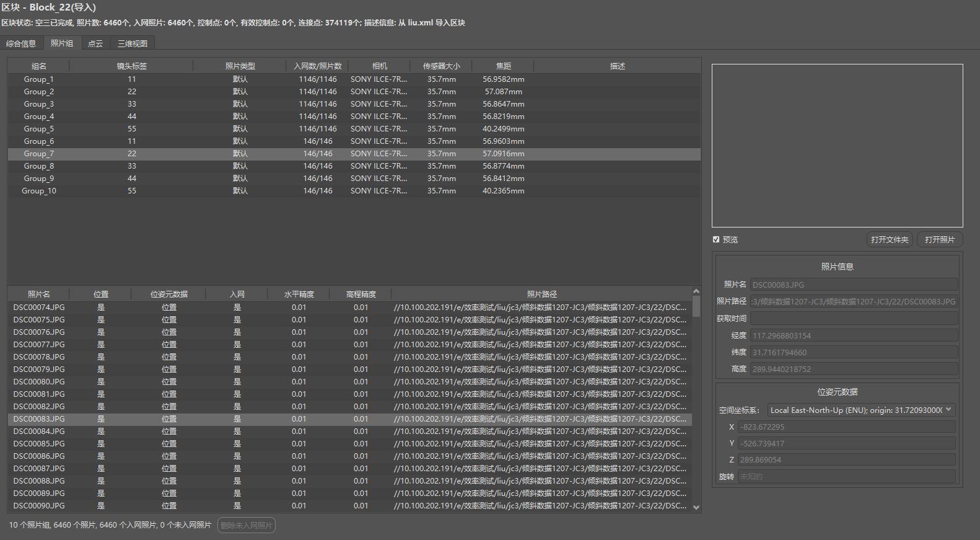
Task: Click the 入网数/照片数 column header
Action: point(317,66)
